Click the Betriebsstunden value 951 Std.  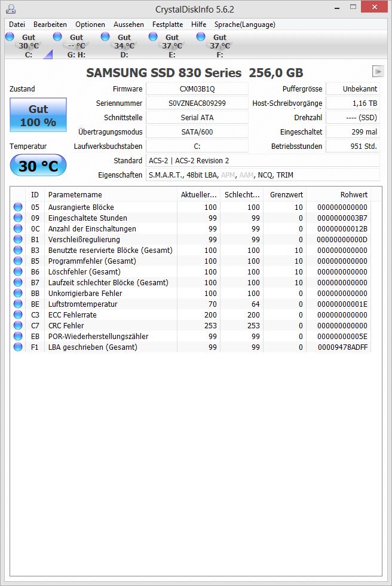353,146
